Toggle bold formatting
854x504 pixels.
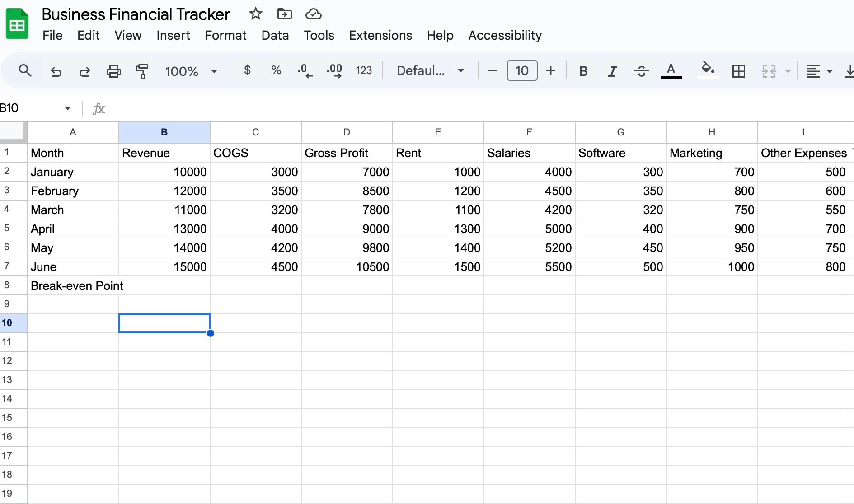click(583, 71)
